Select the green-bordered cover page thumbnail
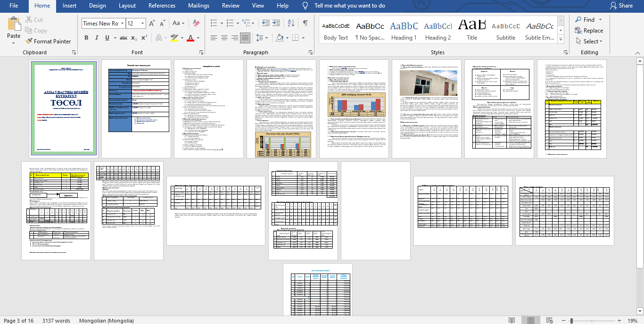644x324 pixels. coord(63,108)
